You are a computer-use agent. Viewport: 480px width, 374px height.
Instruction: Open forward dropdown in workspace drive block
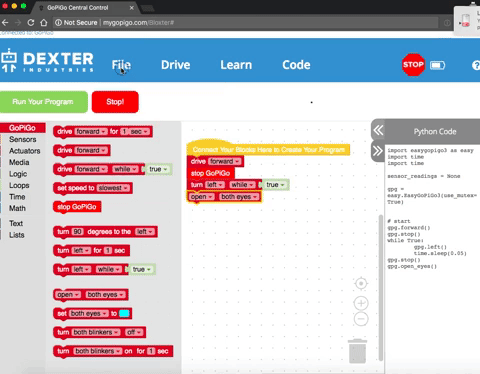pos(225,161)
